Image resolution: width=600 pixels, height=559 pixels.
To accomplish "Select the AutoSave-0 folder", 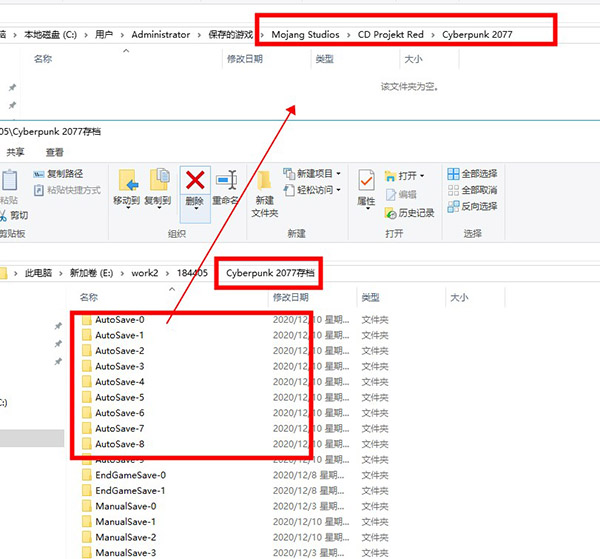I will click(120, 320).
